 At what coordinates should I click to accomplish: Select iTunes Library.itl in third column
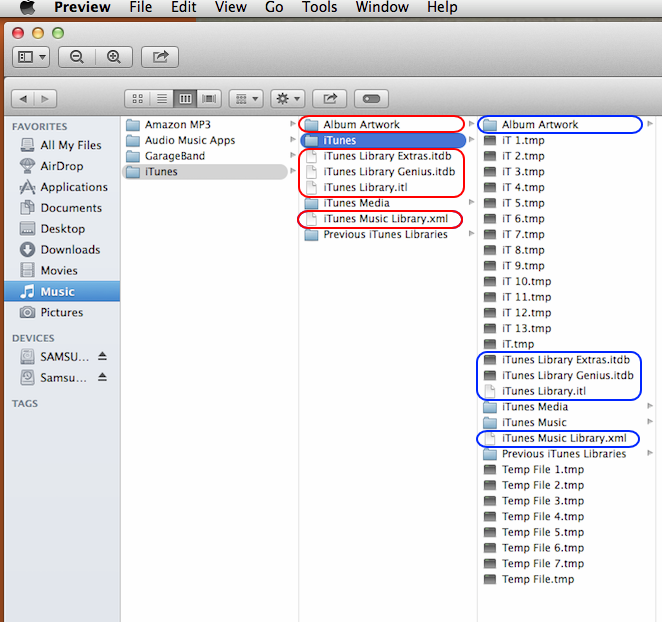point(561,391)
